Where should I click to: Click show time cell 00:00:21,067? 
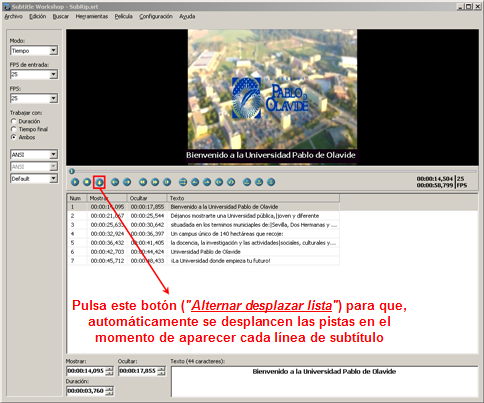107,216
